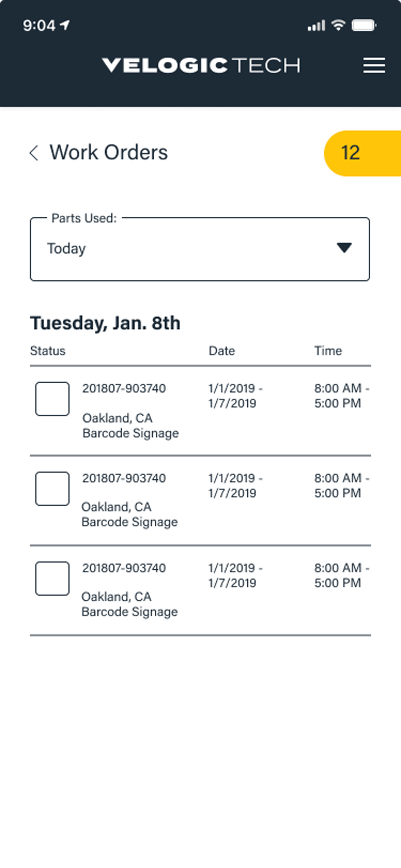
Task: Sort by the Date column header
Action: 222,351
